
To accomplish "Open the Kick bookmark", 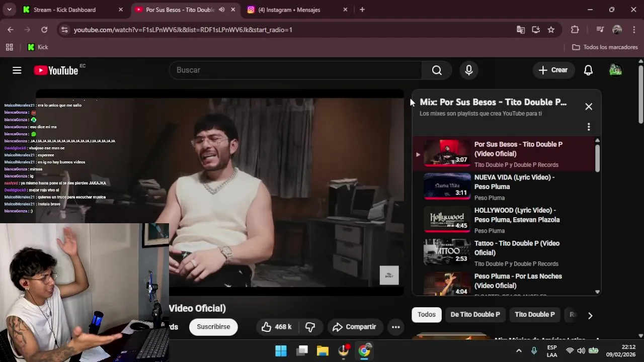I will click(38, 47).
